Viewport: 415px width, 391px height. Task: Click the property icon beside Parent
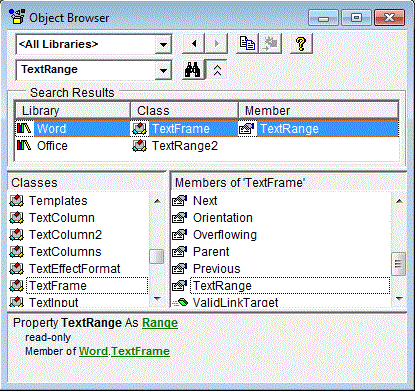pos(180,252)
